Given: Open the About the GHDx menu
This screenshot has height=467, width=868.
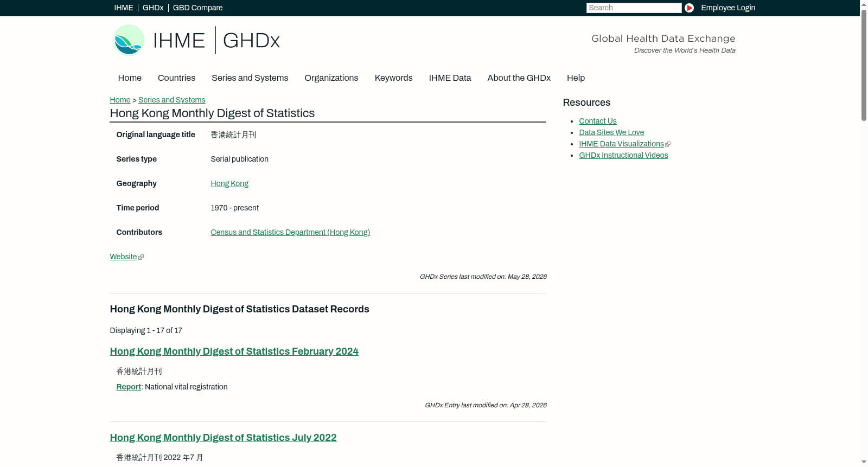Looking at the screenshot, I should tap(519, 78).
